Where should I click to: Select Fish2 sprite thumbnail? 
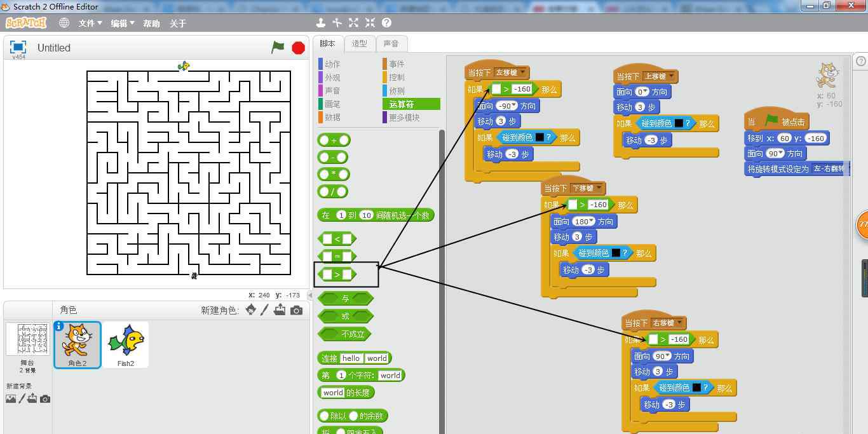coord(126,345)
